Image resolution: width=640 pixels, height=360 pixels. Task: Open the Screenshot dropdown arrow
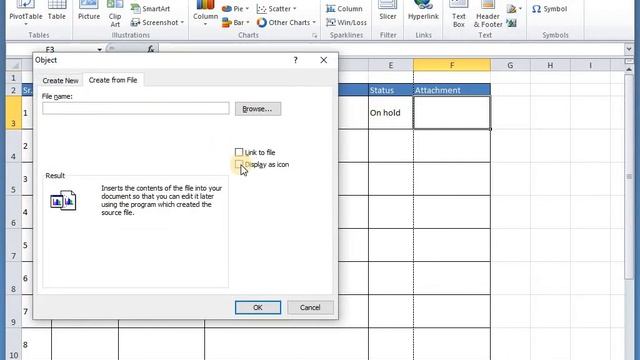click(x=182, y=22)
